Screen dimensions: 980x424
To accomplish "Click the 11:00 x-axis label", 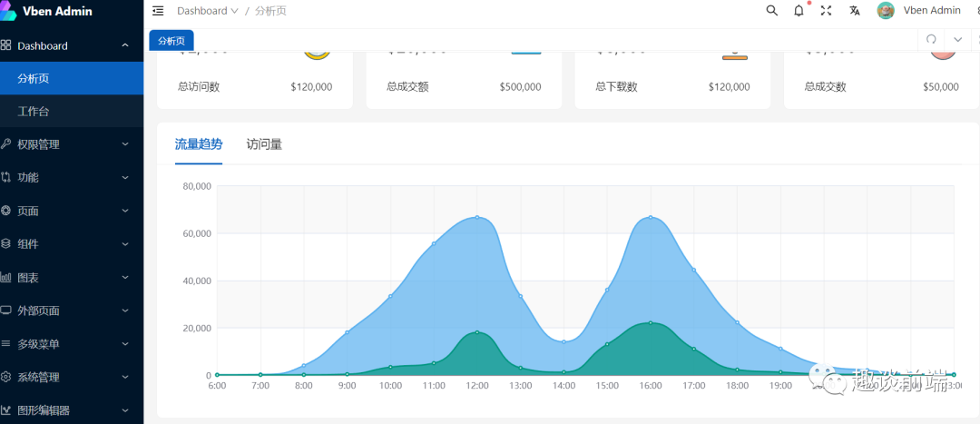I will [x=434, y=386].
